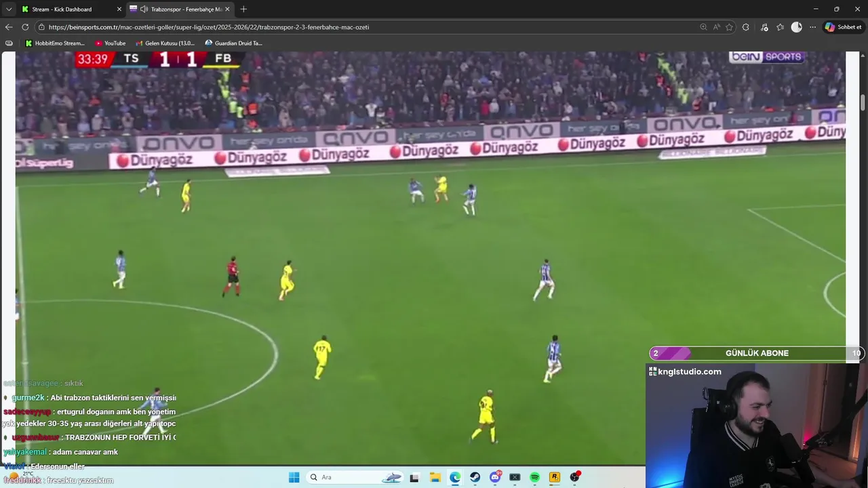Open the Windows Start menu
This screenshot has height=488, width=868.
pyautogui.click(x=294, y=477)
